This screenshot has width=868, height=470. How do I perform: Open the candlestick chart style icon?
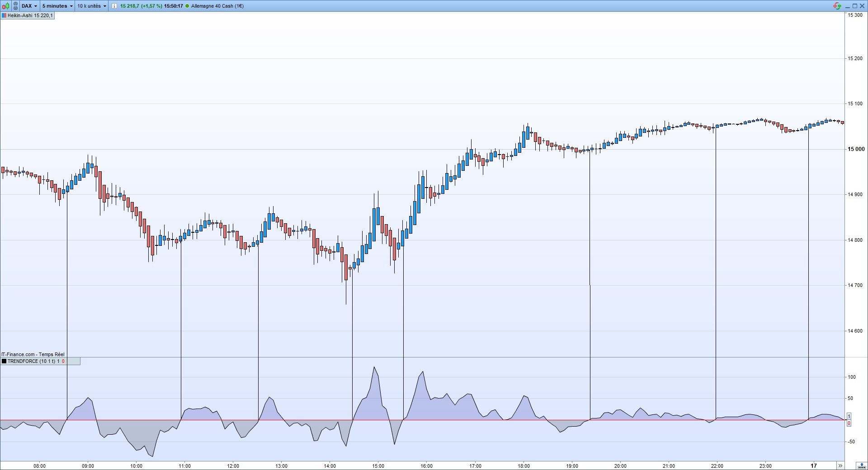[x=6, y=6]
